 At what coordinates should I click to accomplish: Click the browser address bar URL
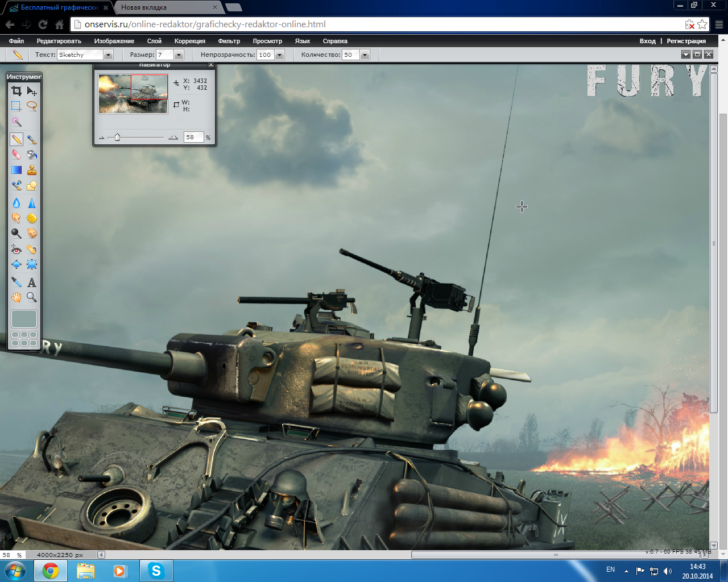[205, 24]
